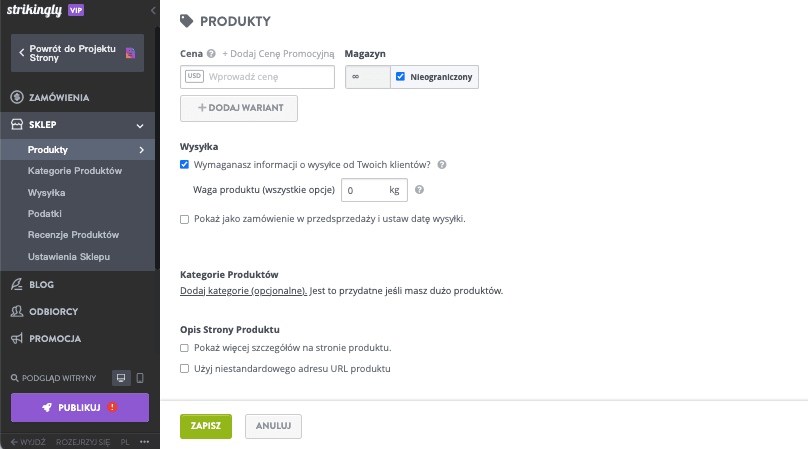This screenshot has height=449, width=808.
Task: Open Kategorie Produktów in sidebar
Action: click(x=75, y=171)
